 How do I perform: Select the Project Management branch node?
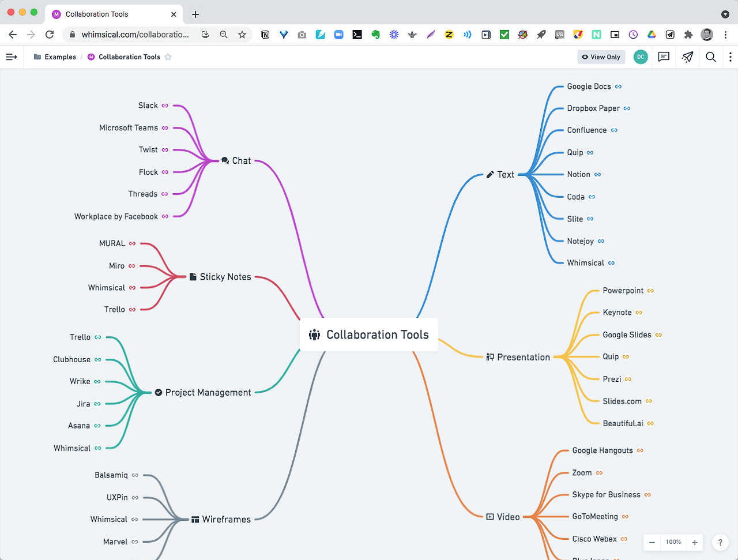point(203,393)
